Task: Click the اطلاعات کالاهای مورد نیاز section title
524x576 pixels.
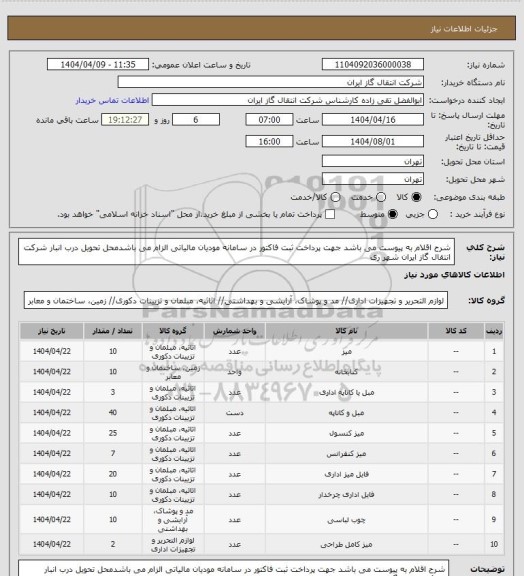Action: point(454,275)
